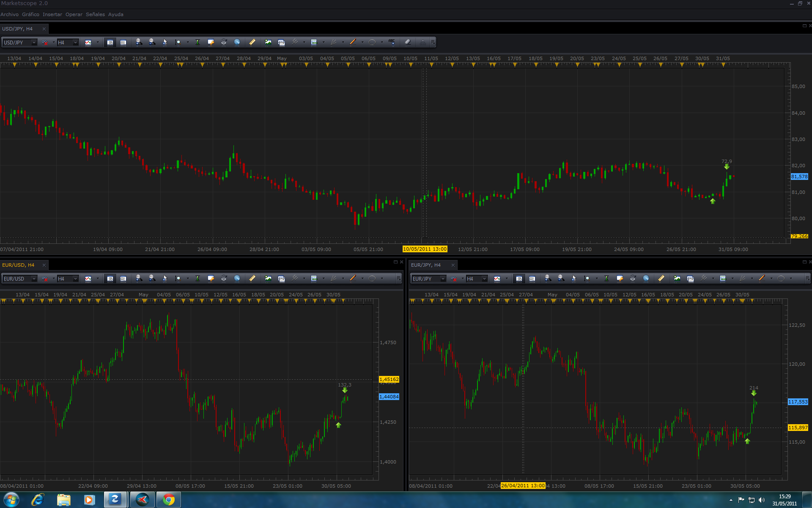The width and height of the screenshot is (812, 508).
Task: Open the Señales menu
Action: point(95,14)
